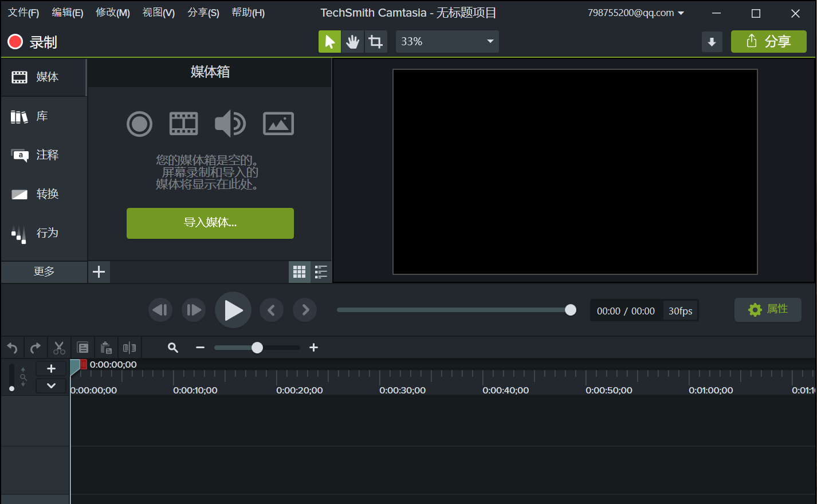Open the 属性 properties panel
The image size is (817, 504).
(x=768, y=309)
